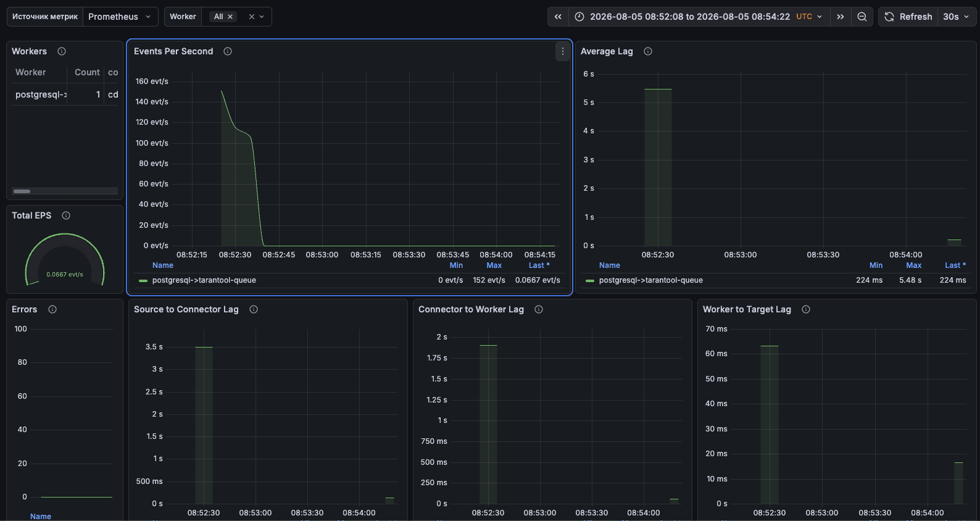Open the Workers panel info icon
Screen dimensions: 980x521
(62, 51)
